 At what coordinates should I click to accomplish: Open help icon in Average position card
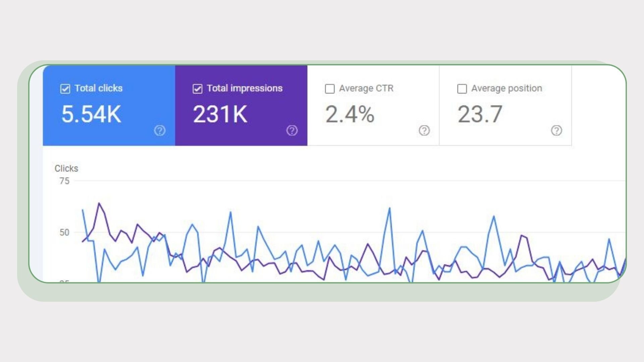pyautogui.click(x=556, y=130)
